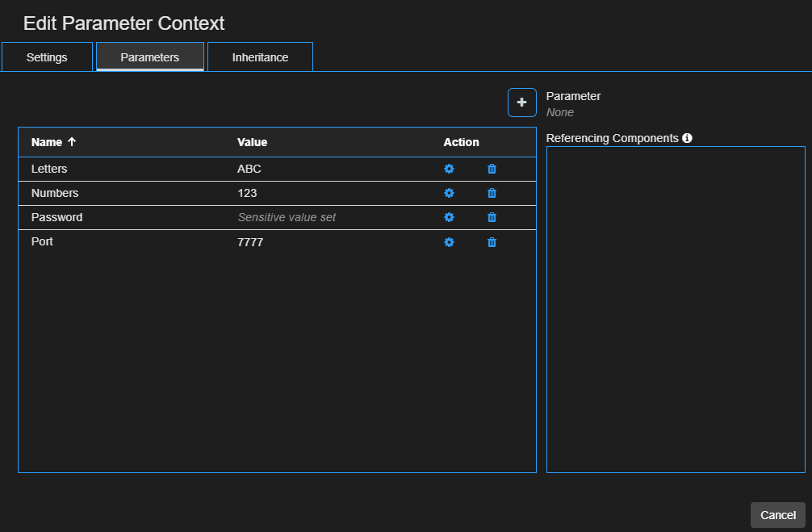Add a new parameter with plus button
The height and width of the screenshot is (532, 812).
(521, 103)
